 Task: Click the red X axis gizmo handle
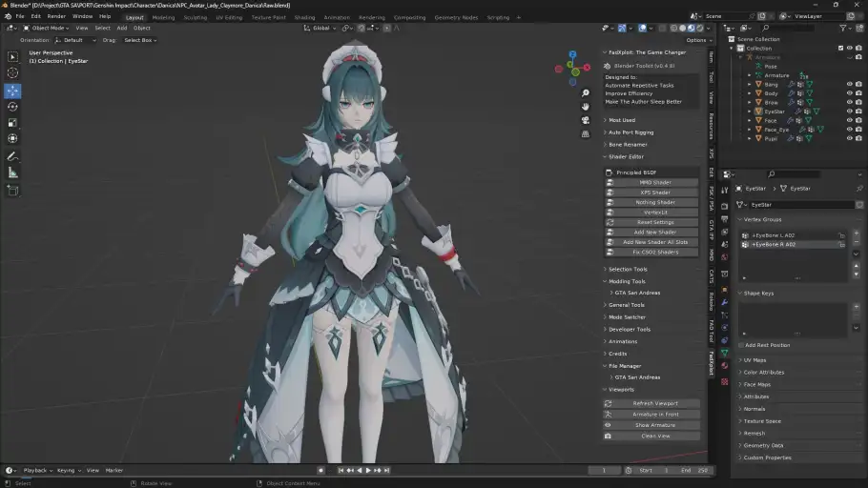[x=587, y=67]
